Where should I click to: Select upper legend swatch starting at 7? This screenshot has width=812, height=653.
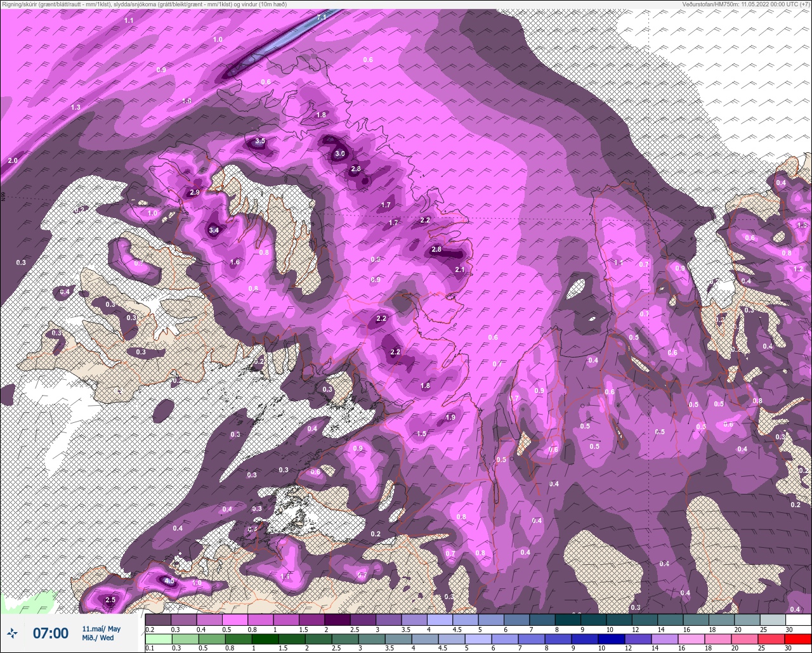tap(542, 619)
